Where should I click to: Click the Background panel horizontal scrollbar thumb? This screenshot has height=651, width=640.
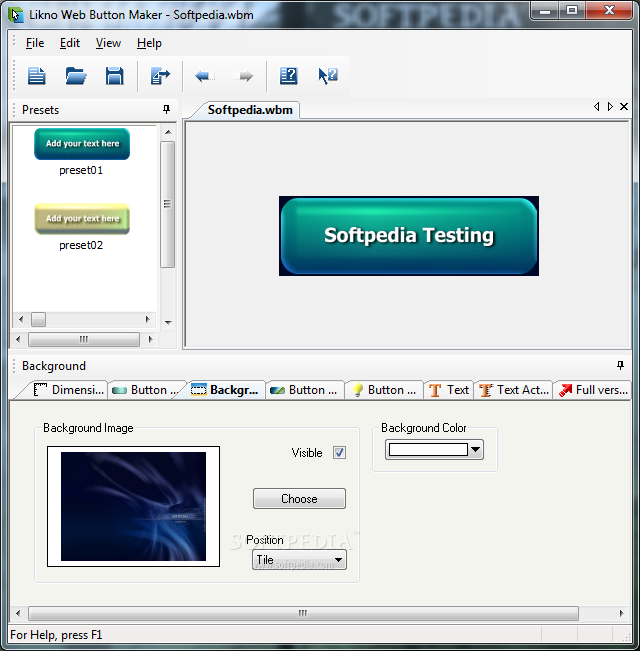tap(303, 613)
